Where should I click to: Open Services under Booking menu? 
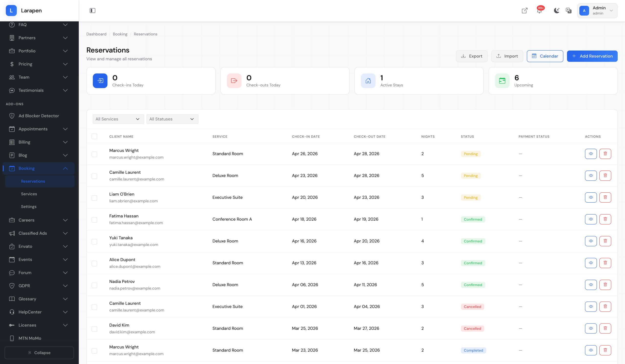[x=29, y=194]
